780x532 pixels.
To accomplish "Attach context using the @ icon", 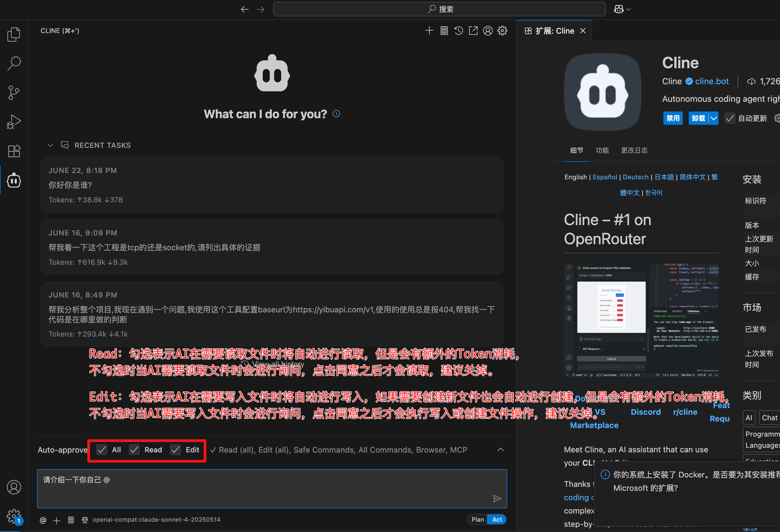I will tap(43, 520).
